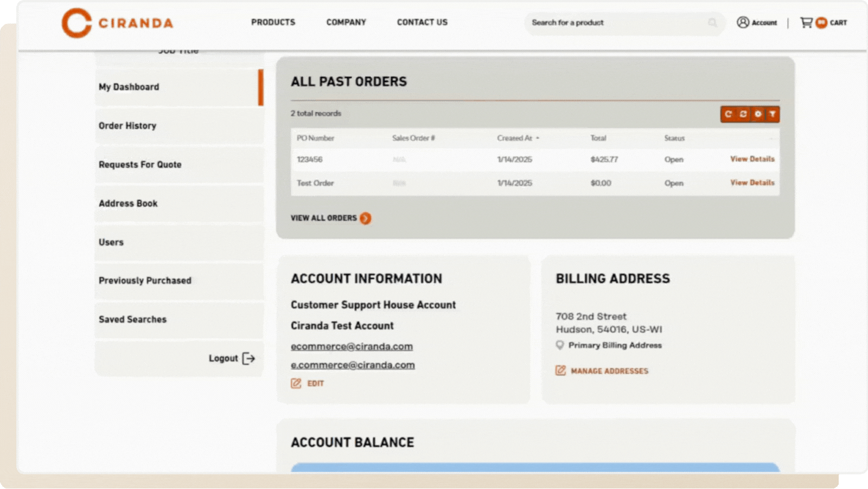The width and height of the screenshot is (868, 489).
Task: Sort orders by Total column
Action: point(598,138)
